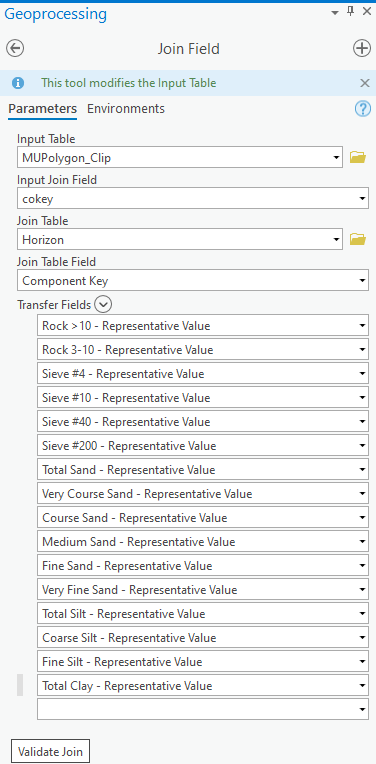Screen dimensions: 376x764
Task: Toggle auto-hide pin on Geoprocessing pane
Action: click(x=351, y=12)
